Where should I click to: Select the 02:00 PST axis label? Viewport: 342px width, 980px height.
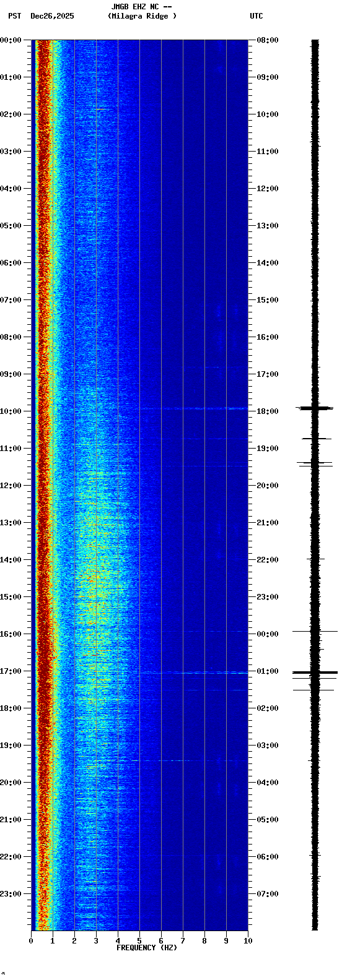[x=11, y=114]
